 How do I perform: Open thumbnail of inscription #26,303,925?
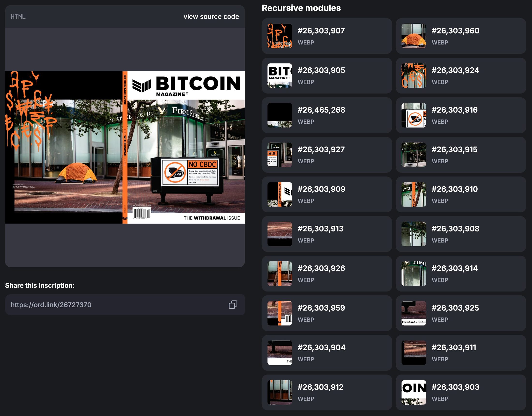click(414, 313)
